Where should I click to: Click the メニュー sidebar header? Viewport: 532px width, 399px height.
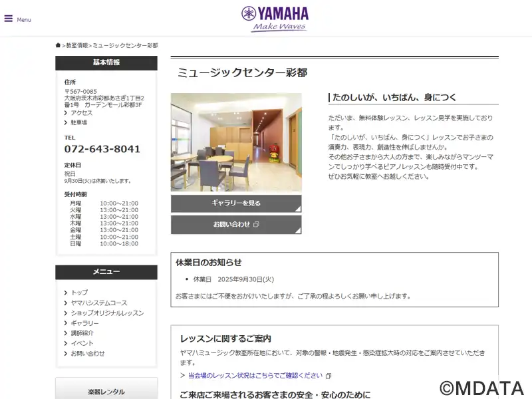[106, 272]
